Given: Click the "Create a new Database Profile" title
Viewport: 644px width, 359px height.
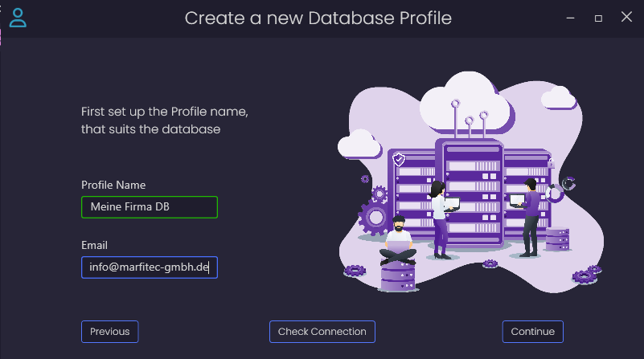Looking at the screenshot, I should pyautogui.click(x=318, y=18).
